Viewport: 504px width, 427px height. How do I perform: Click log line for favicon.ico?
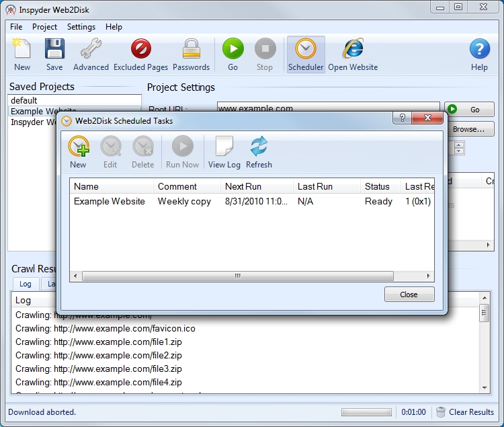click(x=106, y=328)
